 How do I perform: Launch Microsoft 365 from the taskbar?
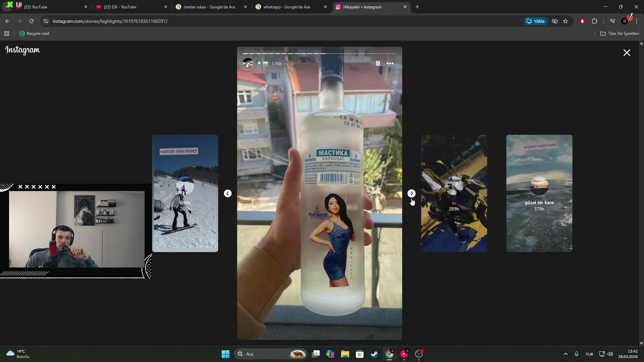click(330, 354)
